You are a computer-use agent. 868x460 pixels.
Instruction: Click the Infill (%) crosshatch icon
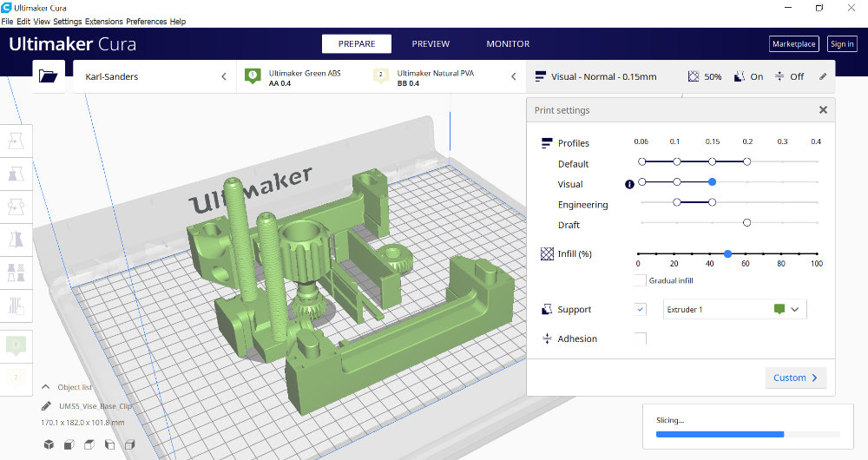pos(547,253)
